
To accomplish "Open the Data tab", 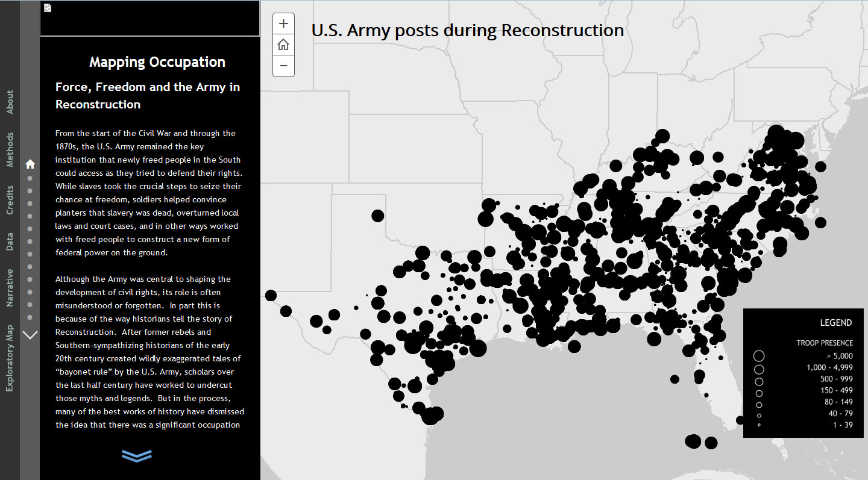I will 10,242.
